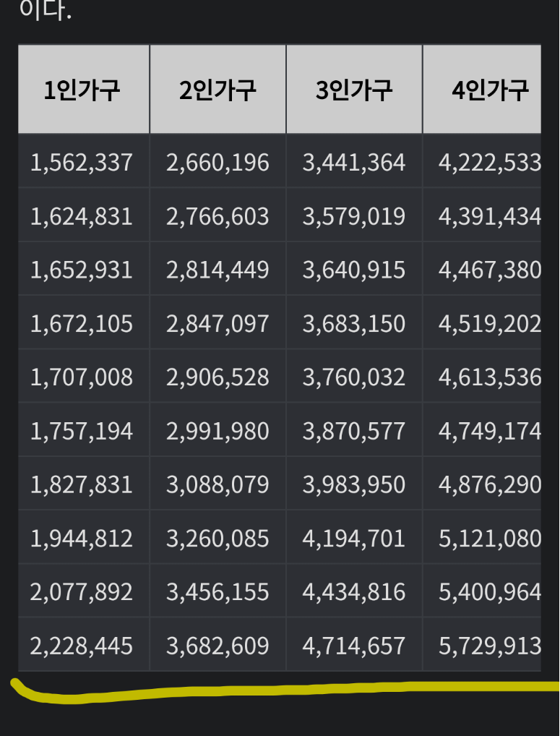Click the cell showing 2,991,980

[x=217, y=429]
